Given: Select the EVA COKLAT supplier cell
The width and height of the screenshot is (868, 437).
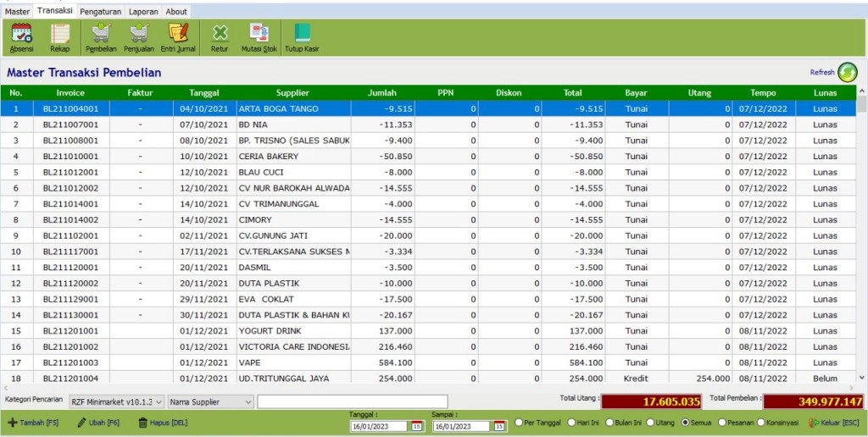Looking at the screenshot, I should click(x=293, y=299).
